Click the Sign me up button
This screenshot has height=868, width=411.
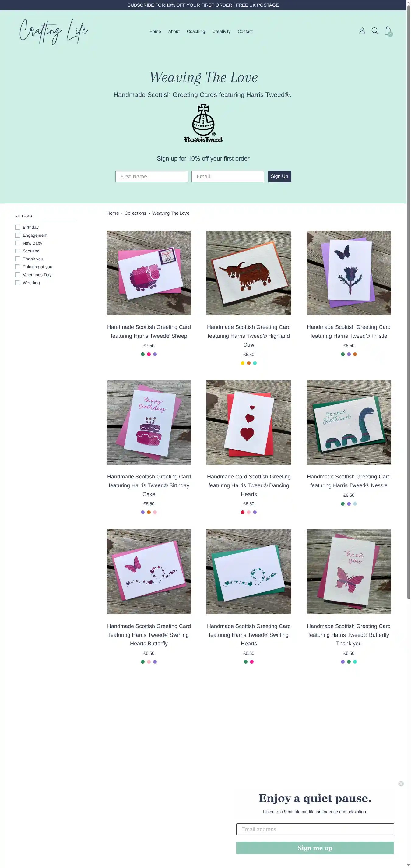click(315, 848)
